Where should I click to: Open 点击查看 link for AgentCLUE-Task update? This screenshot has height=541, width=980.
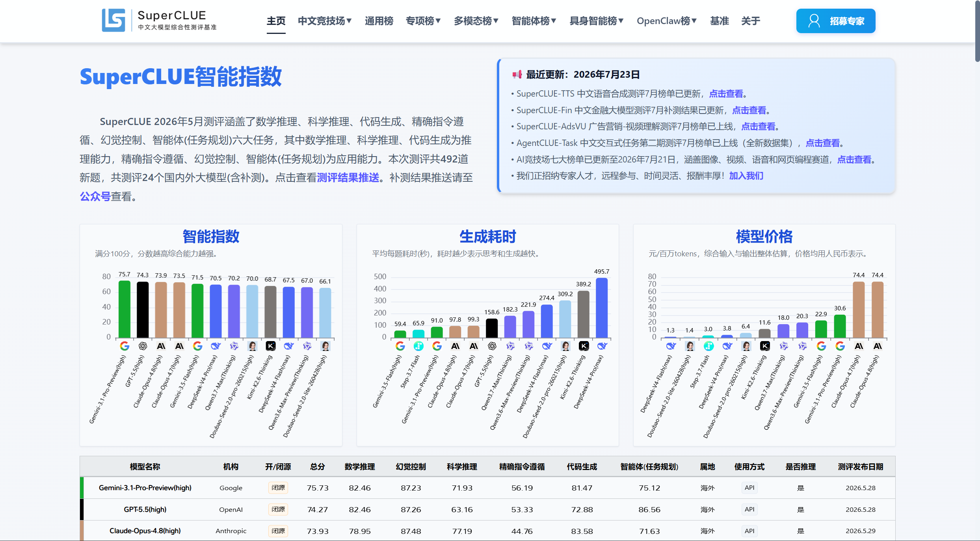pos(823,143)
